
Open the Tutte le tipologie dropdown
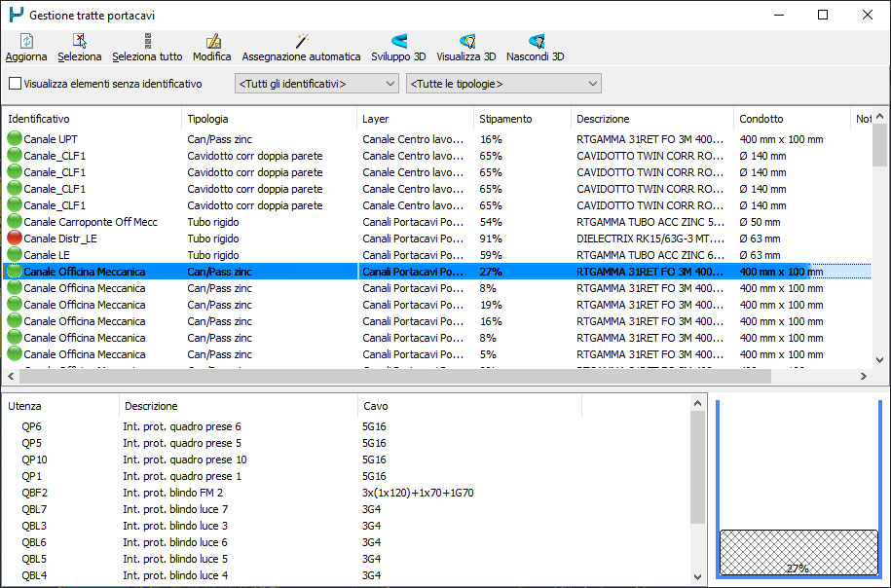click(503, 84)
